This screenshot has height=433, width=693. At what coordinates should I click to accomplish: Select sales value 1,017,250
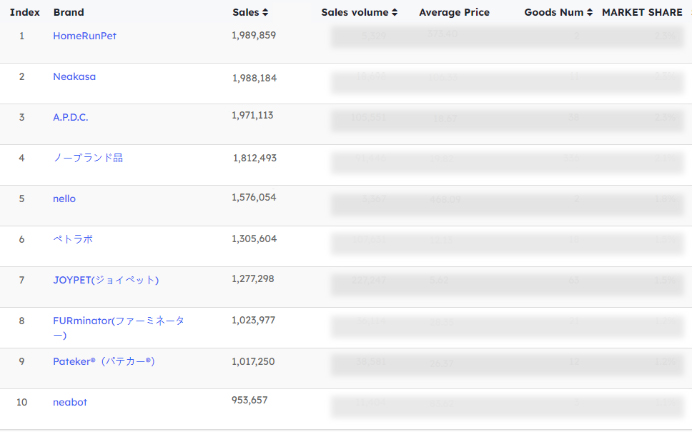click(253, 361)
